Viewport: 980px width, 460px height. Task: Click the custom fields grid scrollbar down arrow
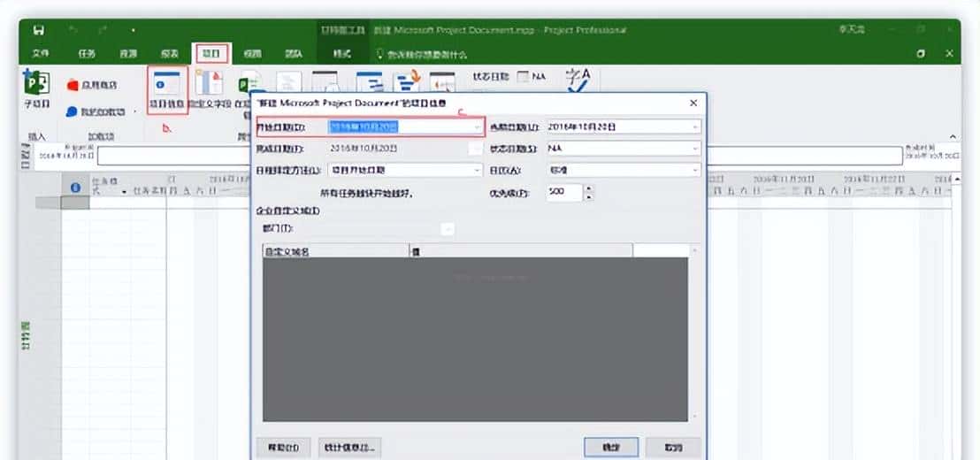[x=693, y=415]
